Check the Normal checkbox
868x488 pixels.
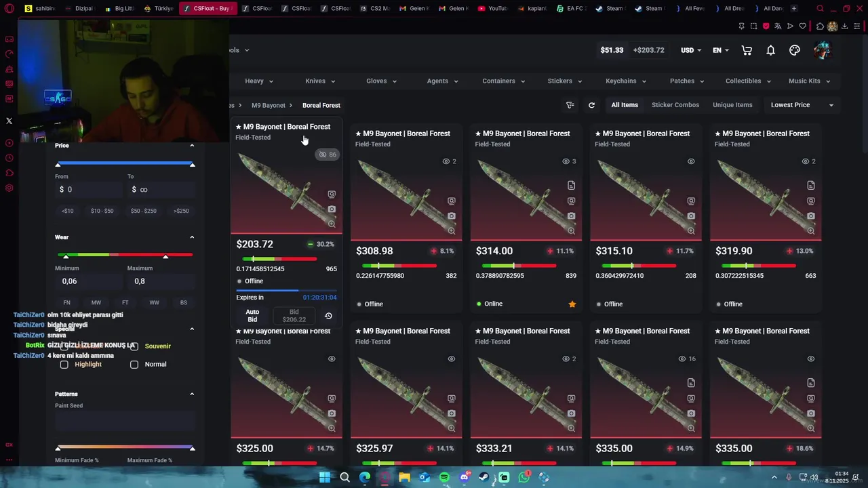[134, 365]
